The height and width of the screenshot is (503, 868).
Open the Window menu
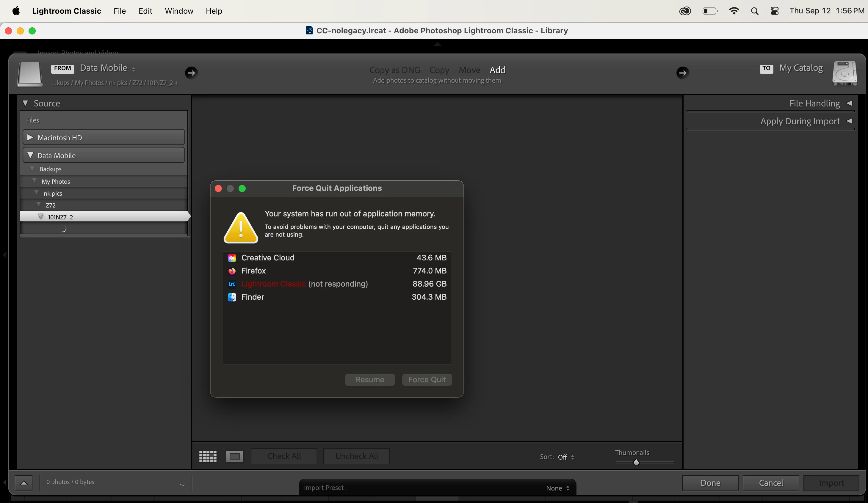179,11
